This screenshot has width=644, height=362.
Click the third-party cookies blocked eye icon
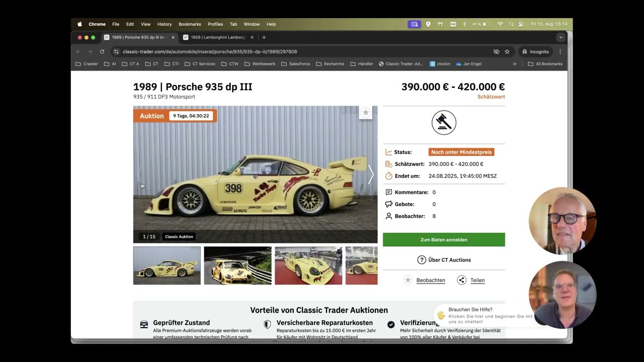(497, 51)
